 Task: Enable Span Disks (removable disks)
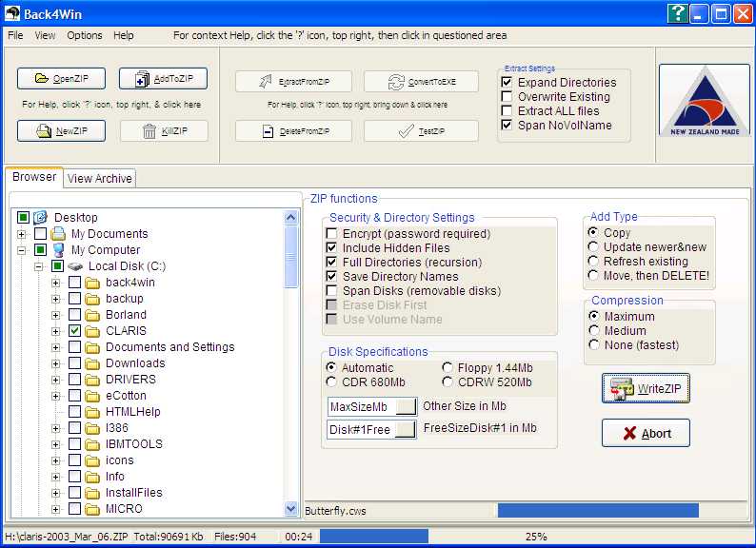[x=331, y=290]
